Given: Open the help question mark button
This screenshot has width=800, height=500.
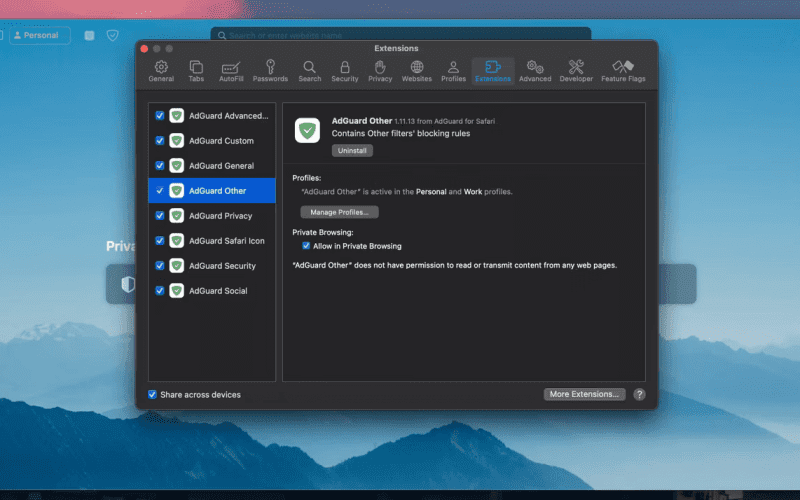Looking at the screenshot, I should point(639,394).
